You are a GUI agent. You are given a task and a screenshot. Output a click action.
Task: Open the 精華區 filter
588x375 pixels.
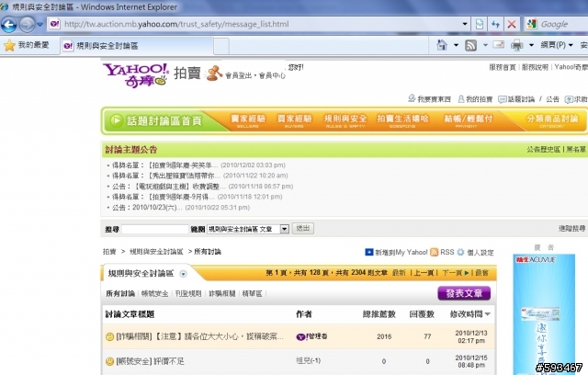[252, 293]
